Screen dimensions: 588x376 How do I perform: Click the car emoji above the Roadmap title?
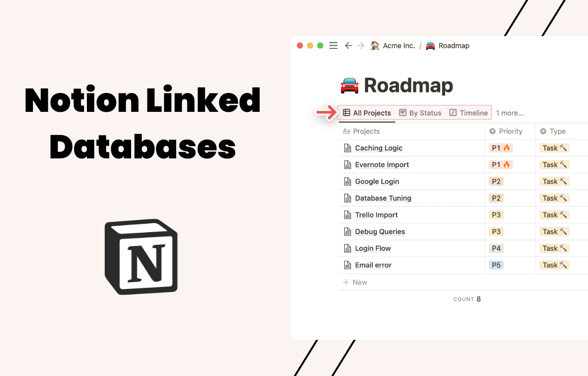[348, 85]
